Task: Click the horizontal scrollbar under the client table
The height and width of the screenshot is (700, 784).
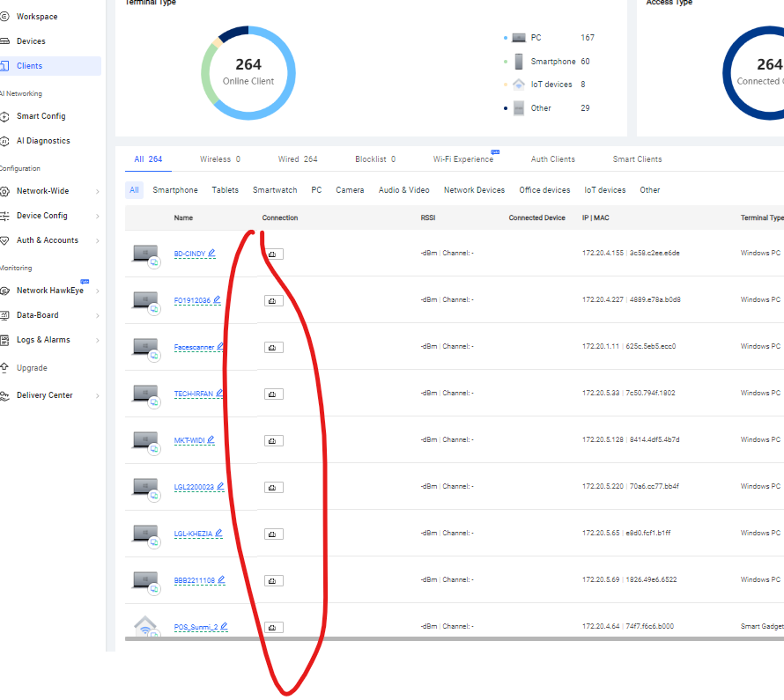Action: point(454,638)
